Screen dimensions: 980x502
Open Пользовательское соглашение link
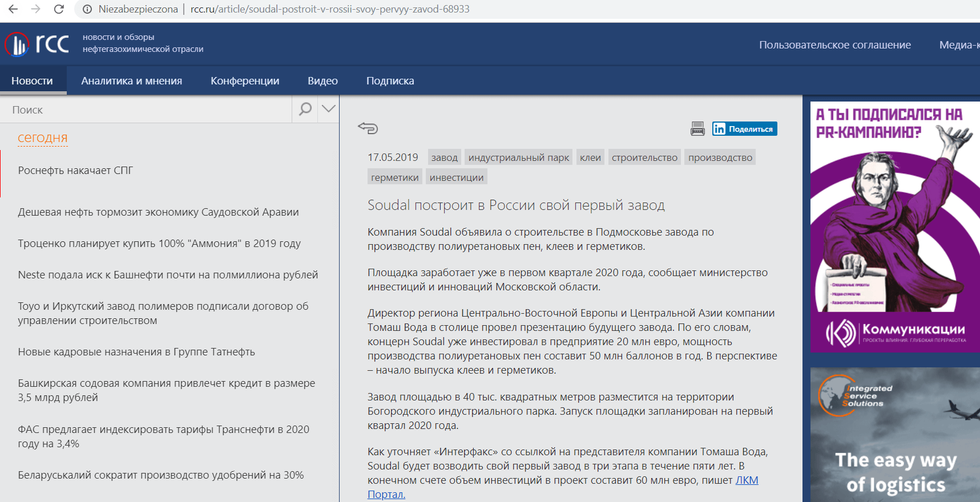835,45
